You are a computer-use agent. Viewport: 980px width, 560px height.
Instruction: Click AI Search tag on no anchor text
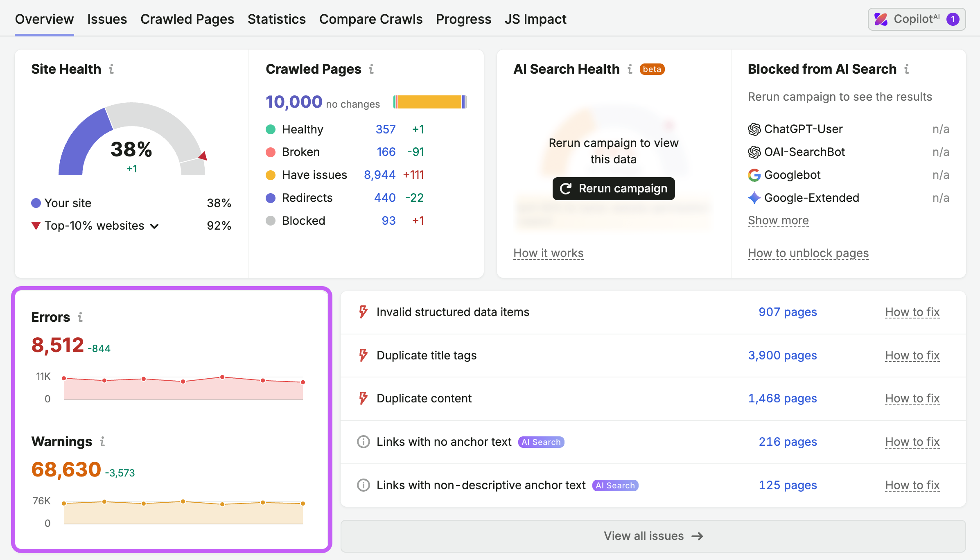541,442
